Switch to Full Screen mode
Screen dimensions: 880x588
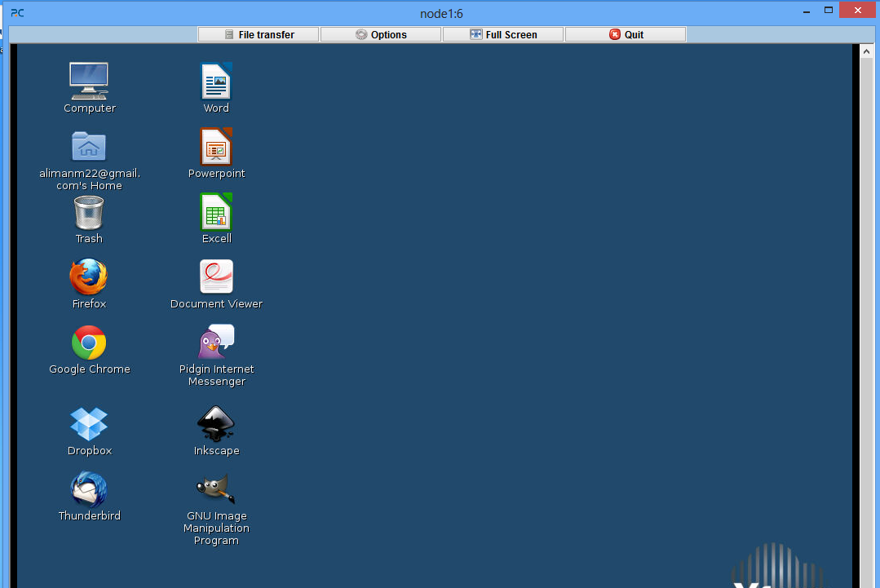pyautogui.click(x=503, y=34)
